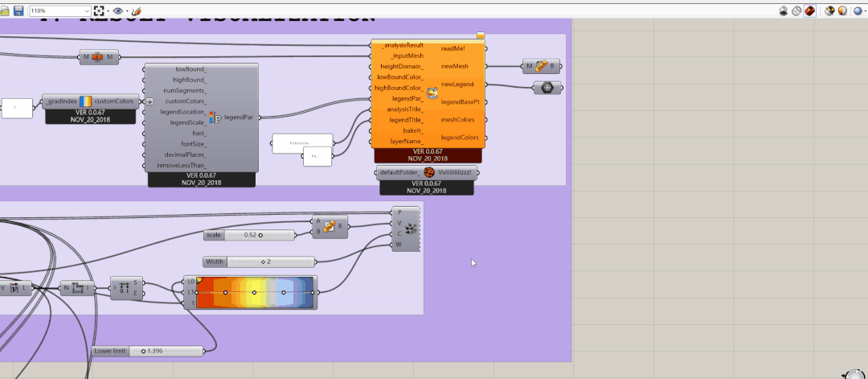Expand the named views dropdown arrow
868x379 pixels.
click(127, 10)
